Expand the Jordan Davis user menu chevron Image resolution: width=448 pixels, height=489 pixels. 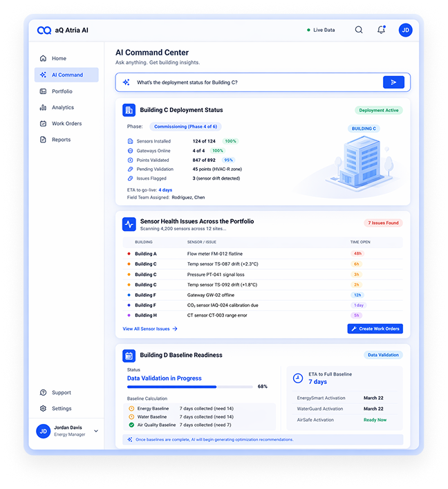[96, 431]
